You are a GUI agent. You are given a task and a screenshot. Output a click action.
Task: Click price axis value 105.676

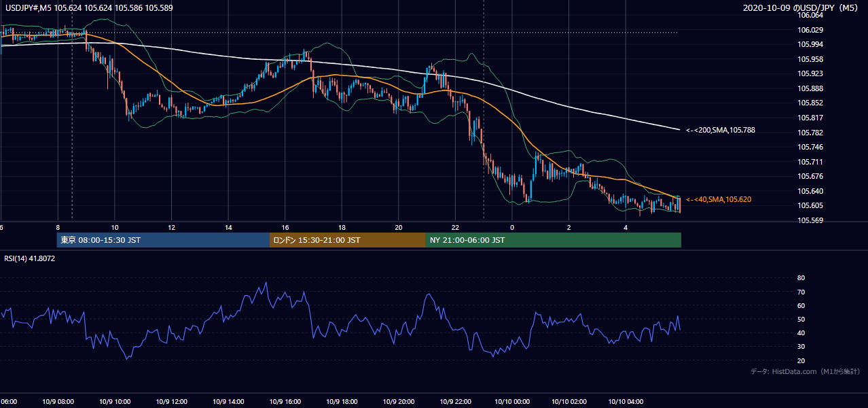pos(810,176)
